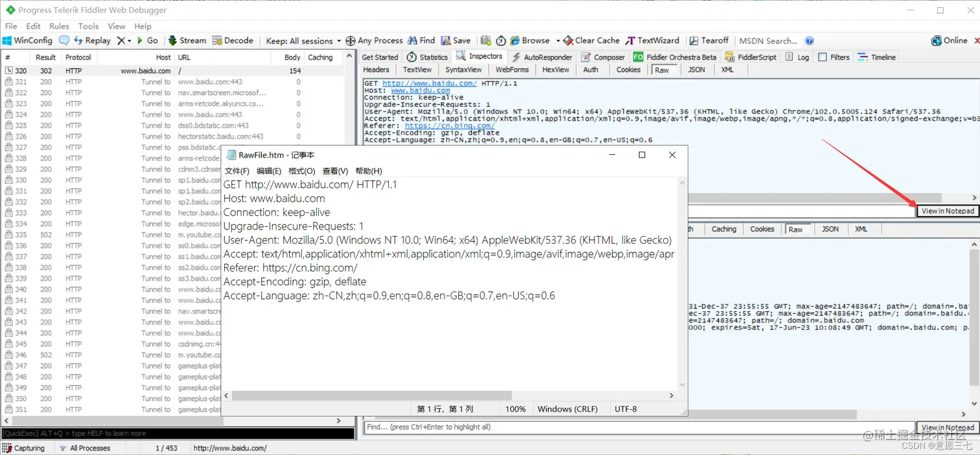The image size is (980, 455).
Task: Expand the Browse dropdown arrow
Action: (x=557, y=40)
